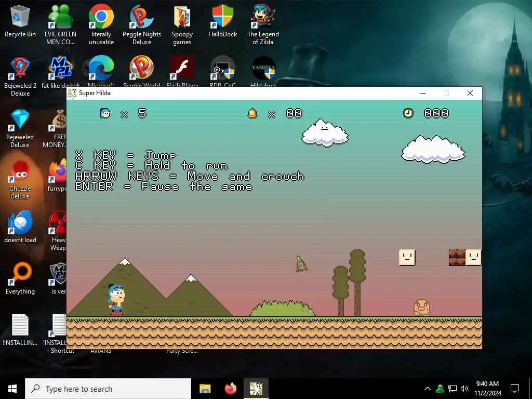Click the Hilda lives icon in game HUD
The width and height of the screenshot is (532, 399).
click(x=105, y=113)
